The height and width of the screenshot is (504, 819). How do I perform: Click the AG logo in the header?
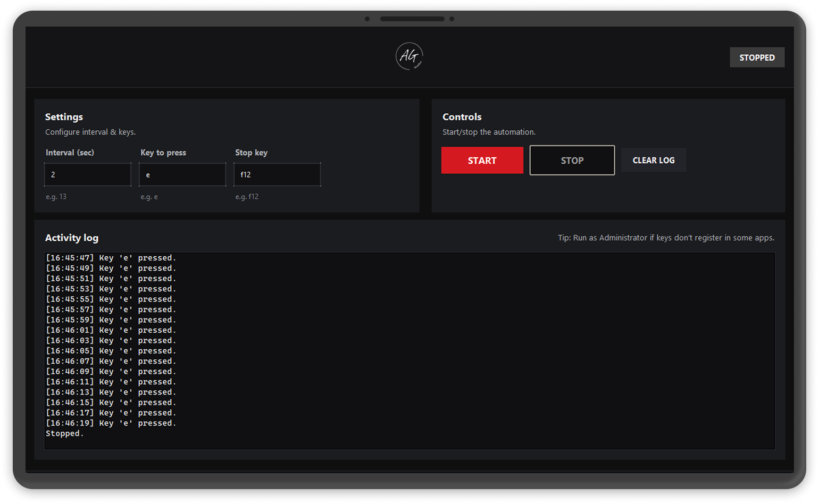click(409, 56)
